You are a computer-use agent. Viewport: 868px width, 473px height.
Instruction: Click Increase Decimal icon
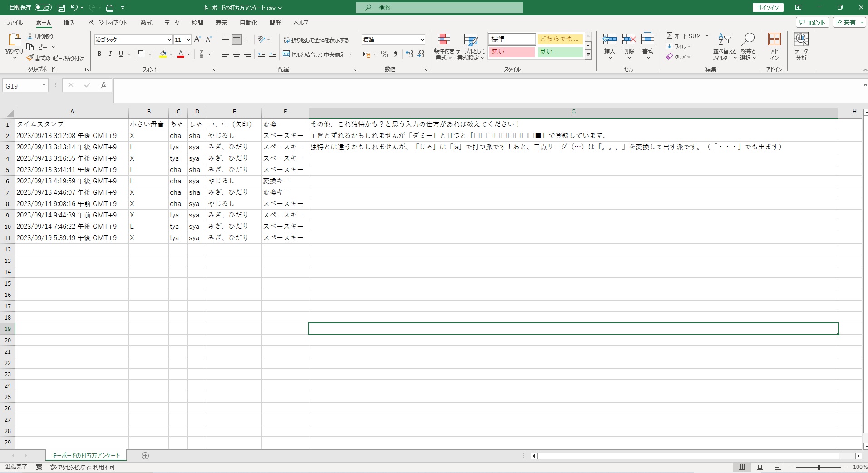[409, 54]
